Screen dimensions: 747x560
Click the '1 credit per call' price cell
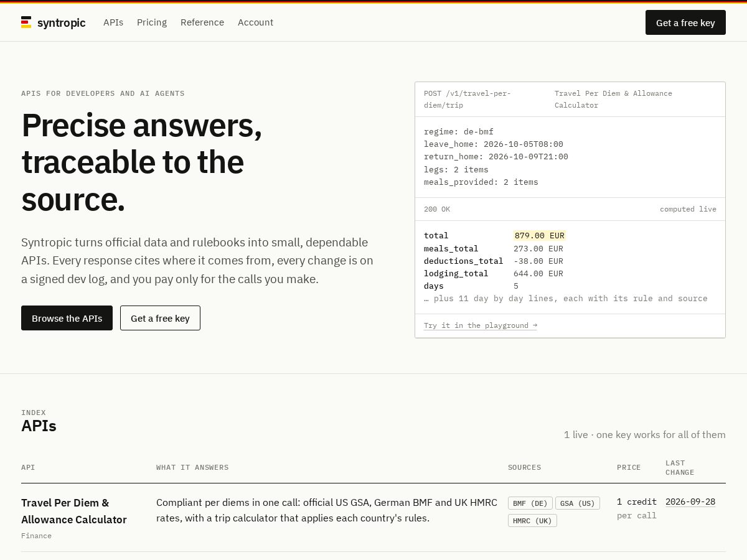tap(637, 508)
